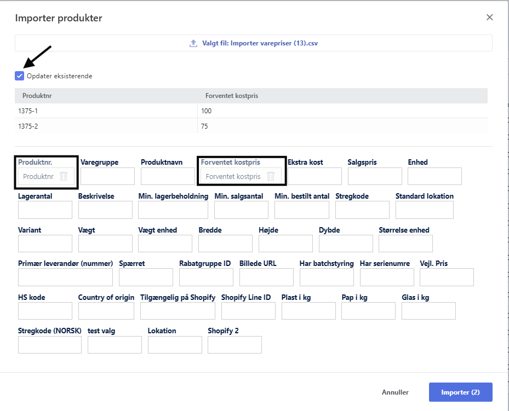Select the Stregkode mapping field
Viewport: 509px width, 411px height.
pos(362,210)
